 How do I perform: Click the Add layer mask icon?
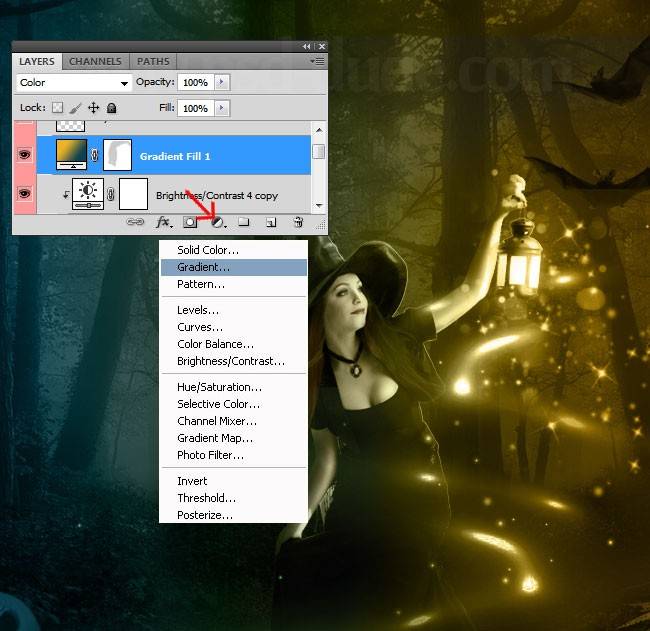(x=190, y=223)
